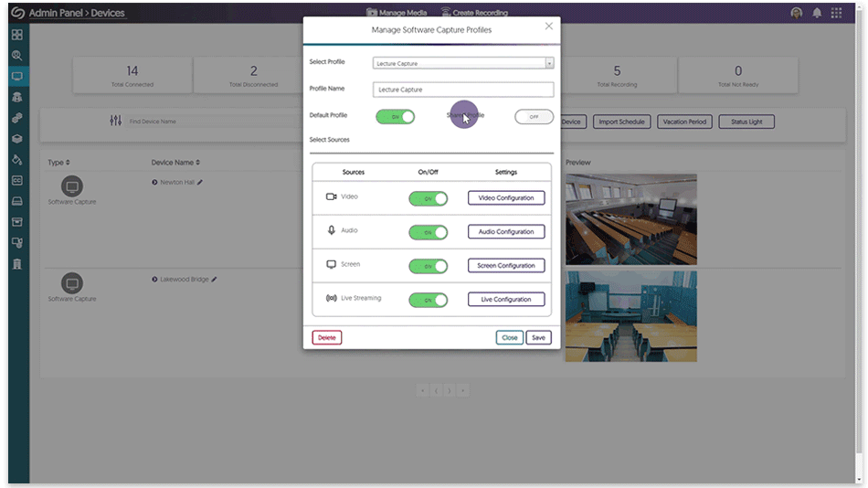The width and height of the screenshot is (868, 488).
Task: Sort by the Device Name column header
Action: [175, 163]
